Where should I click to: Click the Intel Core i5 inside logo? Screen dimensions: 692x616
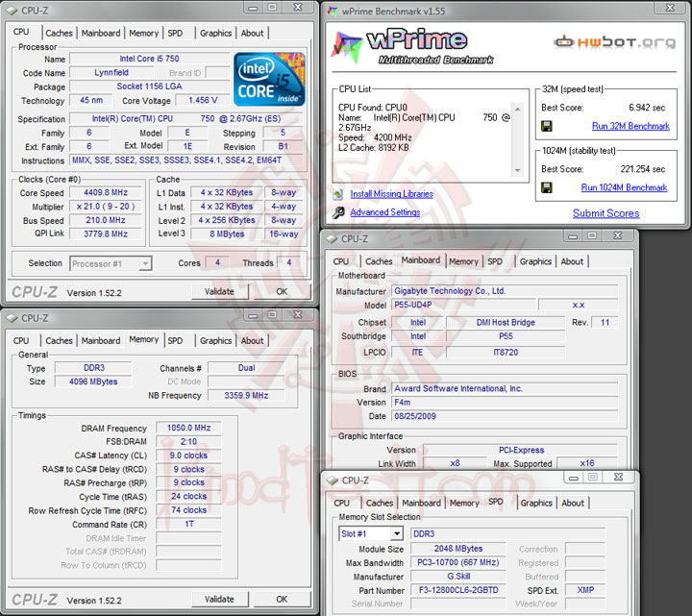tap(269, 79)
